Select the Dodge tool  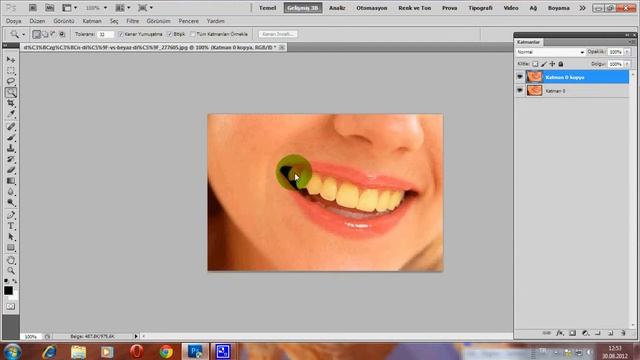click(x=11, y=202)
